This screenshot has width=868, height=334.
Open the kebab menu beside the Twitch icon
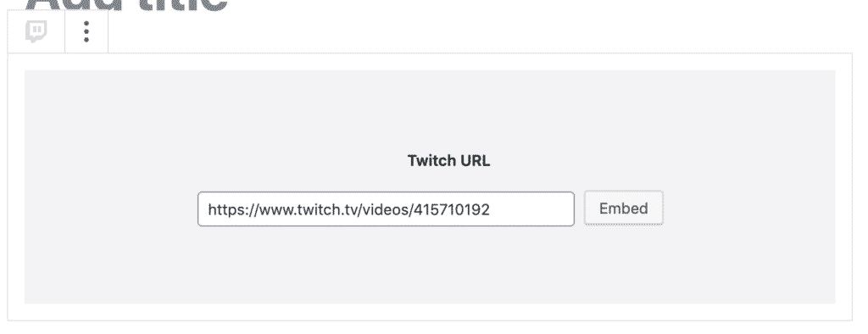86,31
